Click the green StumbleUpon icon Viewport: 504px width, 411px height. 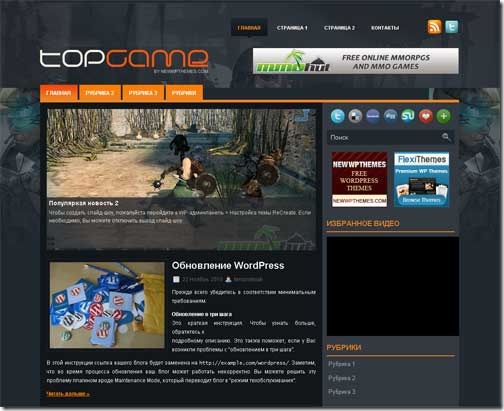click(408, 116)
